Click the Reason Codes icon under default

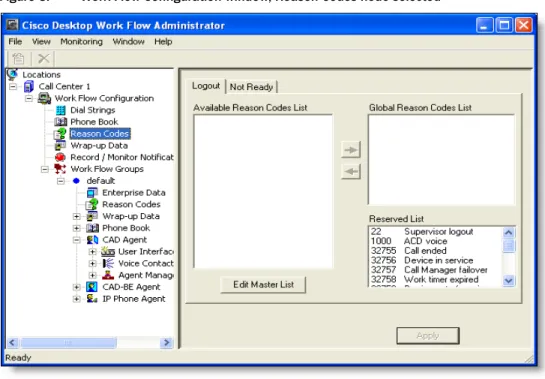92,204
